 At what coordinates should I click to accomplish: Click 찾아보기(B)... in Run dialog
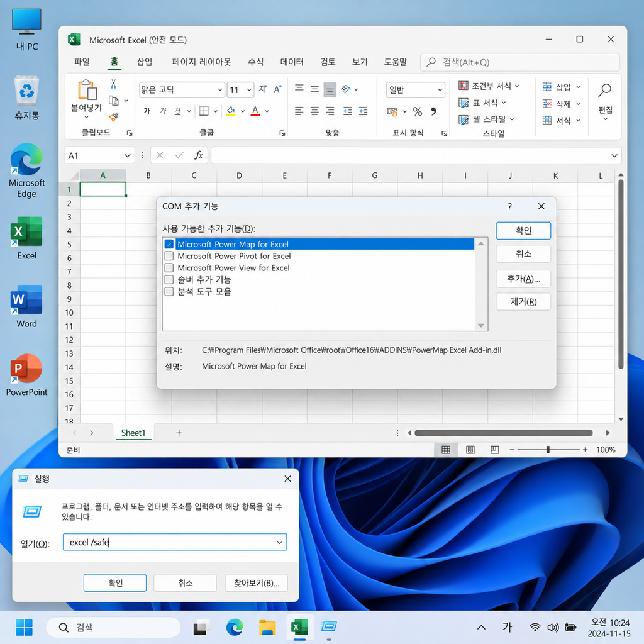pos(257,583)
